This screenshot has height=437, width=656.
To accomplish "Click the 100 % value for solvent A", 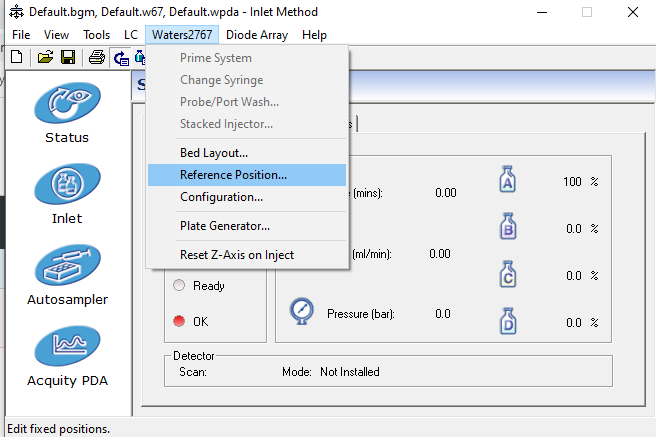I will pyautogui.click(x=580, y=181).
